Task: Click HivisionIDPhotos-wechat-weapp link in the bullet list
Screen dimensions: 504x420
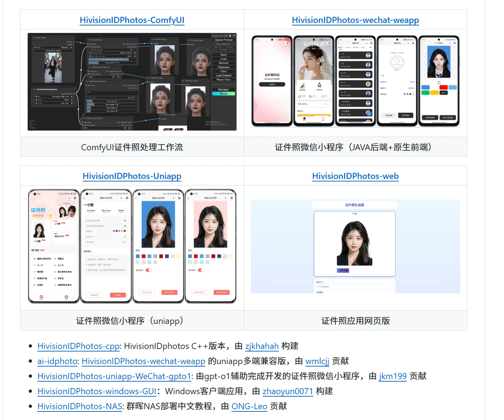Action: (x=143, y=361)
